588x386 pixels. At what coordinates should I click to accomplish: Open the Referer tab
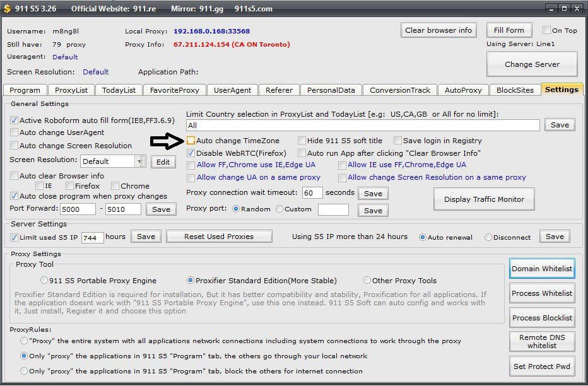pos(279,90)
